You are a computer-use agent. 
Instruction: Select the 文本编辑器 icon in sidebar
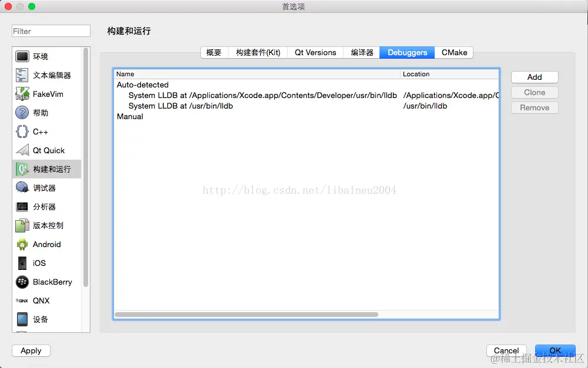pos(22,75)
